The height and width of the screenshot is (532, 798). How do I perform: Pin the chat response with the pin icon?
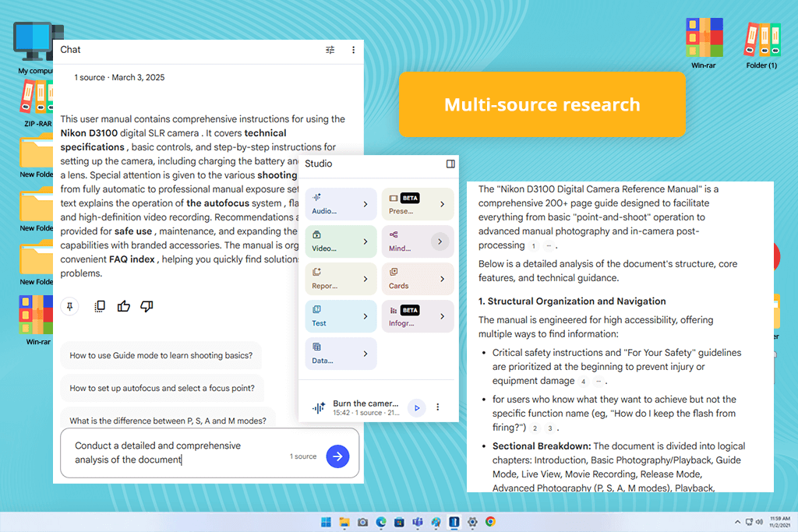pos(69,306)
